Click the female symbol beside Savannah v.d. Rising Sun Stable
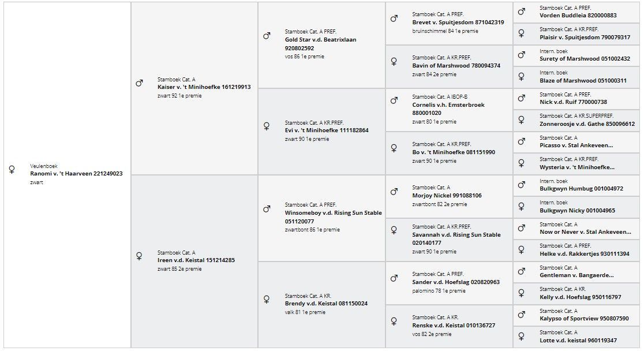The height and width of the screenshot is (351, 644). click(x=394, y=230)
